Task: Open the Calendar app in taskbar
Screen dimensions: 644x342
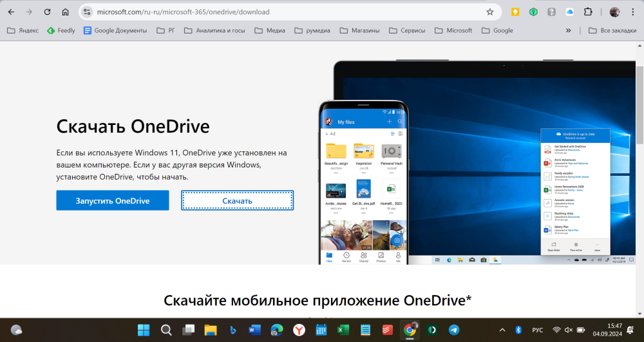Action: point(321,330)
